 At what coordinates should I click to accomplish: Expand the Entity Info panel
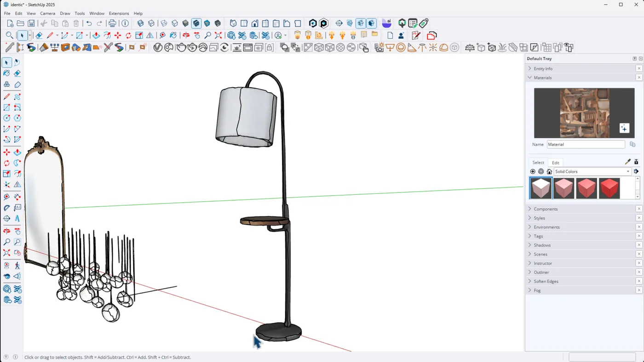(543, 68)
